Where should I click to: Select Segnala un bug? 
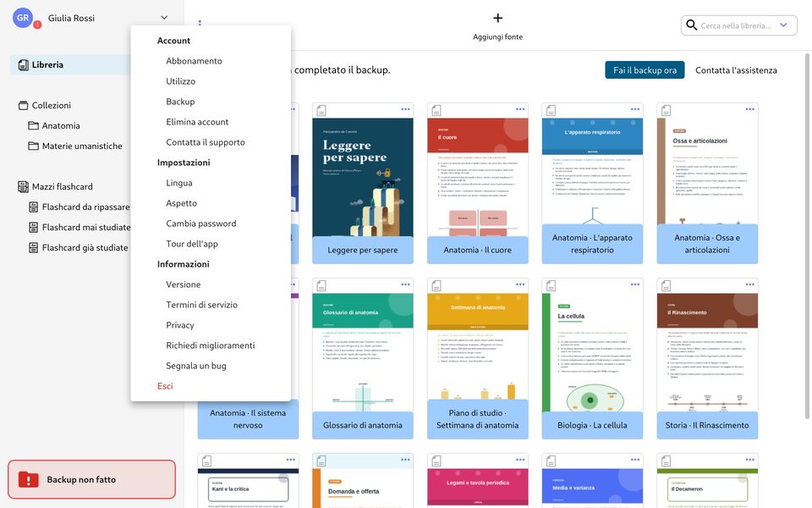[195, 365]
